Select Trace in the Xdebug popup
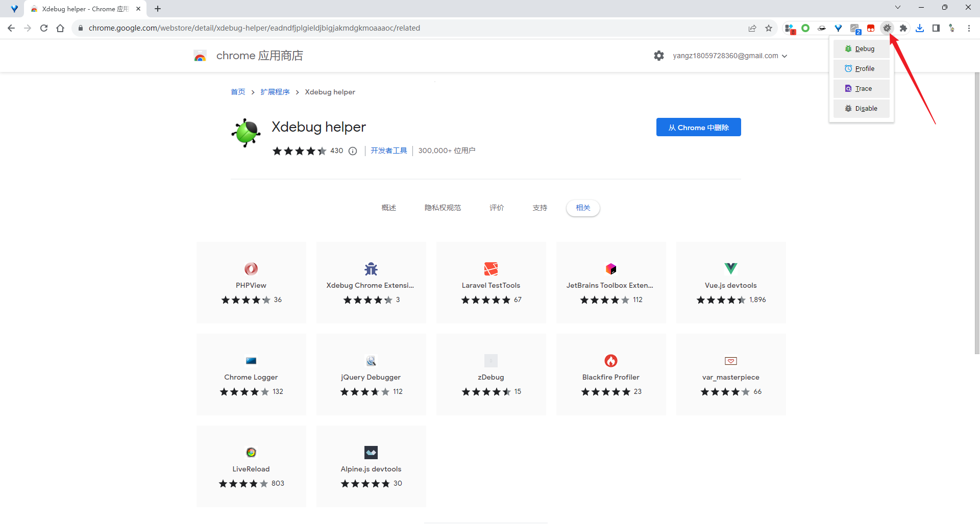This screenshot has width=980, height=524. click(862, 89)
